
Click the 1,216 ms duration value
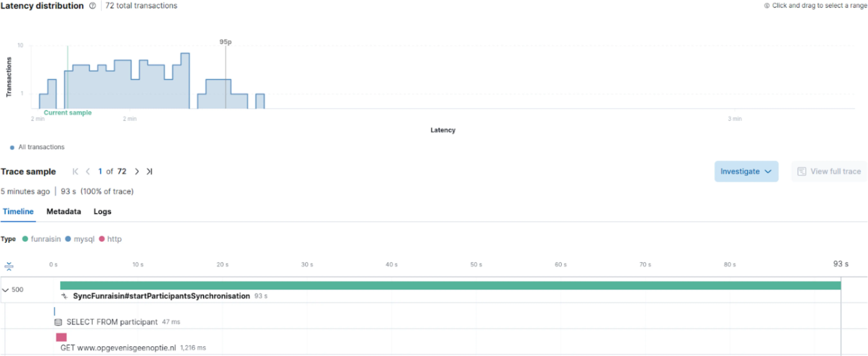[x=193, y=348]
